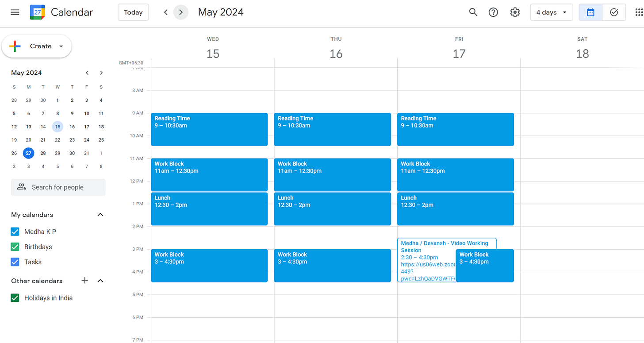Toggle Holidays in India calendar checkbox

15,298
